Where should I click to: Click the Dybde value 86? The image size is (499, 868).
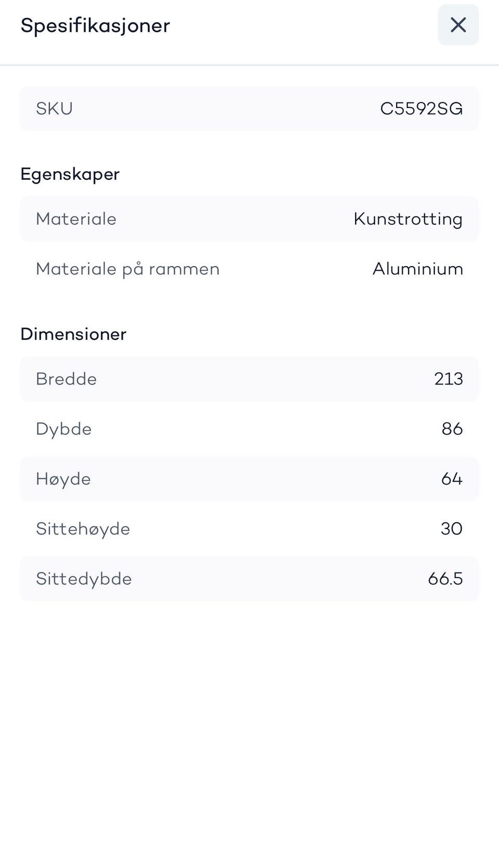pos(452,429)
